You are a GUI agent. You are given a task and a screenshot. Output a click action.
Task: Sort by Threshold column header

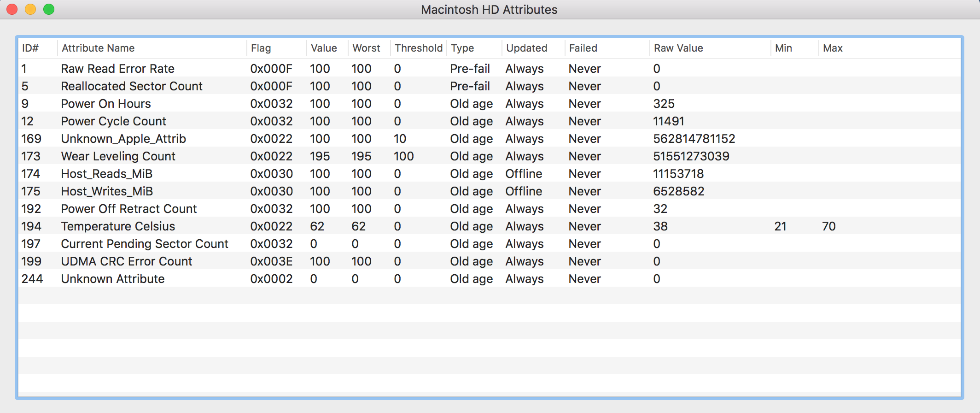[419, 48]
